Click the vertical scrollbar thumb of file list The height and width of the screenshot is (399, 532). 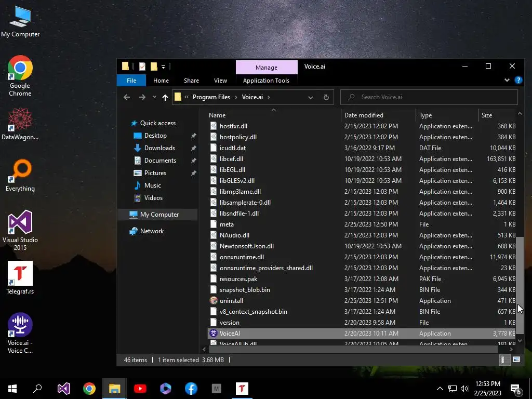tap(520, 285)
